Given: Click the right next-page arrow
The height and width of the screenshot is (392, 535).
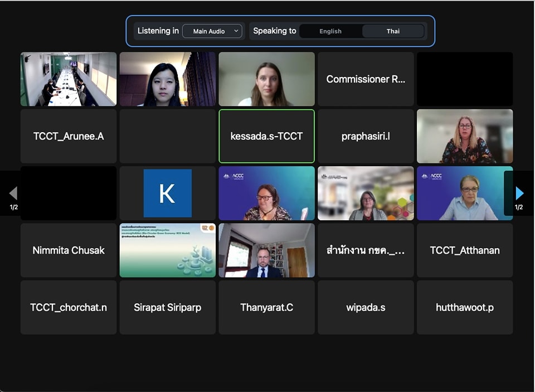Looking at the screenshot, I should click(519, 193).
